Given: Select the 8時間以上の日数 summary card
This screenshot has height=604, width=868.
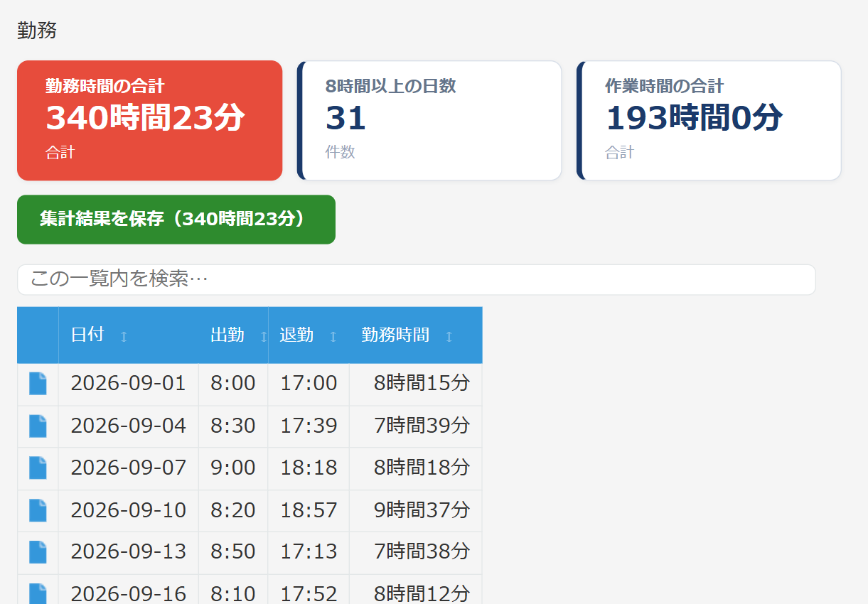Looking at the screenshot, I should (429, 121).
